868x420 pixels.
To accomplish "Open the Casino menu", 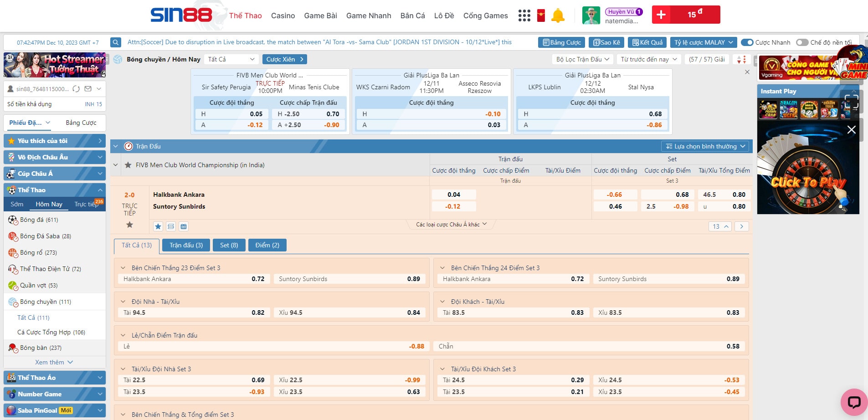I will (283, 15).
